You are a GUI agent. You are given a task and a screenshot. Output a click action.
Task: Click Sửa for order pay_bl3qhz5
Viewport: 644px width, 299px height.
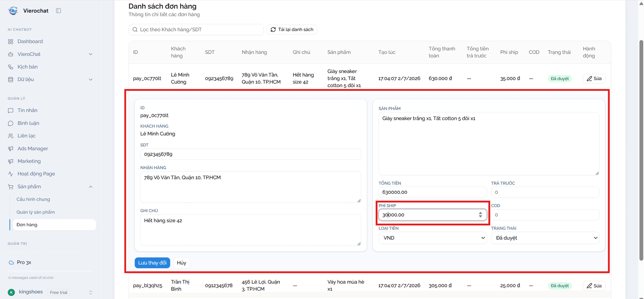[594, 286]
